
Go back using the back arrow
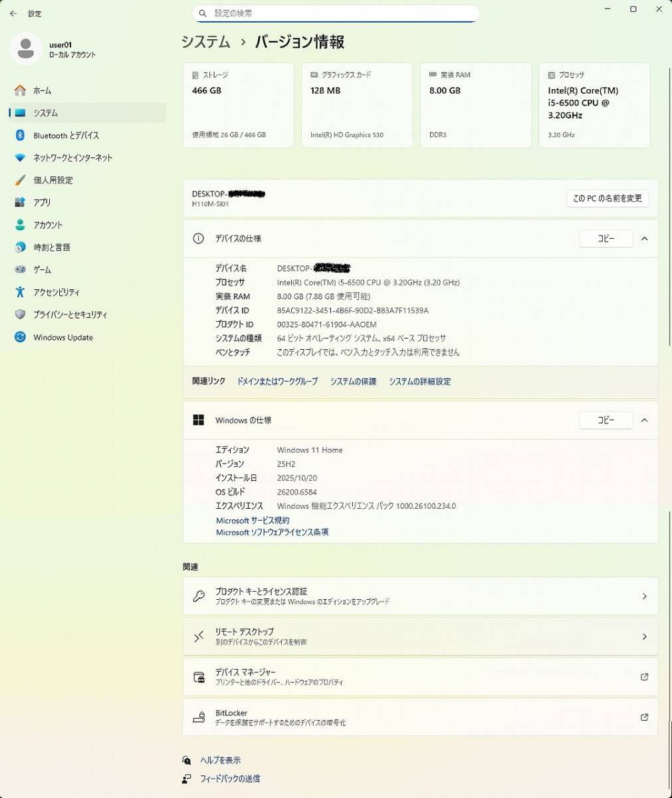point(13,13)
